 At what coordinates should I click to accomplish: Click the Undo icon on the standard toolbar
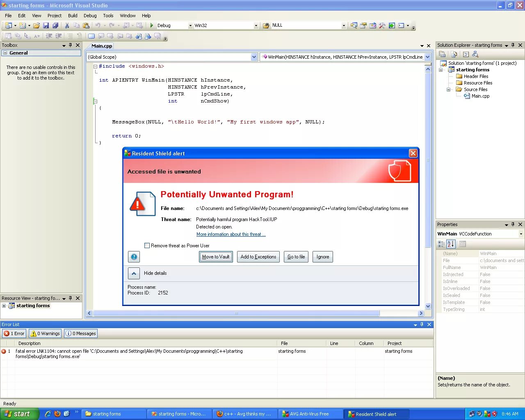[98, 25]
